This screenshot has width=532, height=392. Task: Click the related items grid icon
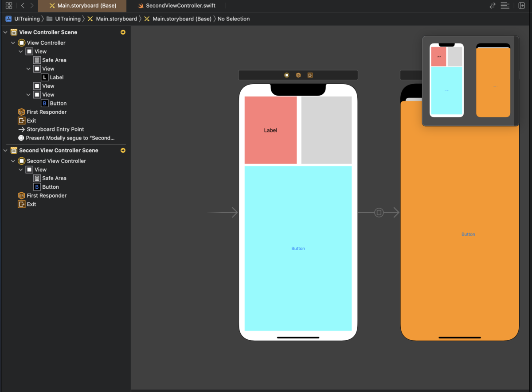[x=8, y=6]
